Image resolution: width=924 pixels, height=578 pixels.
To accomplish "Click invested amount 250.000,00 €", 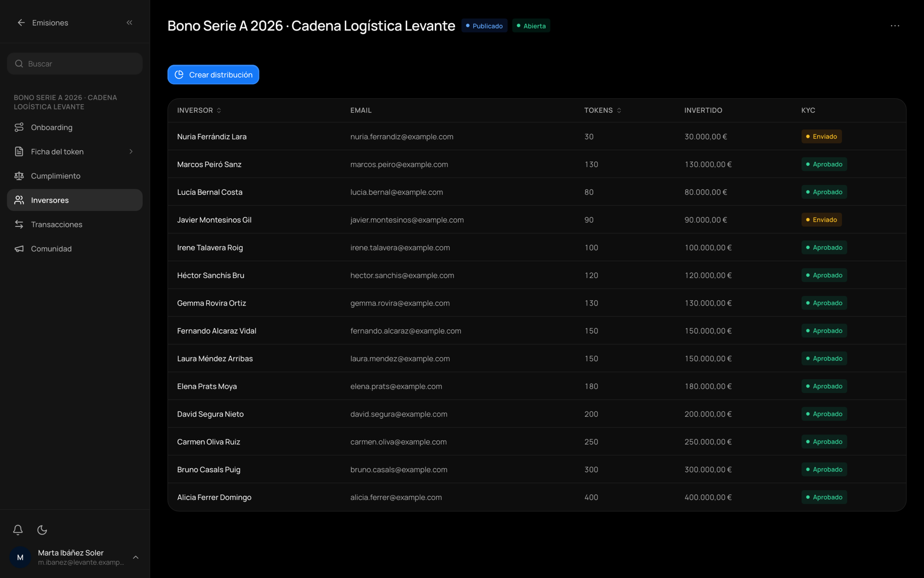I will pyautogui.click(x=708, y=442).
